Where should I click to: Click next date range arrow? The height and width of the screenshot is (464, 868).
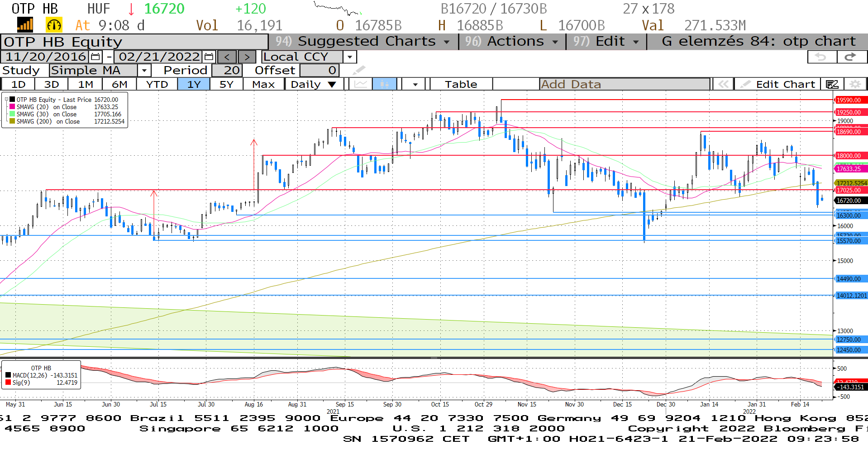coord(247,57)
